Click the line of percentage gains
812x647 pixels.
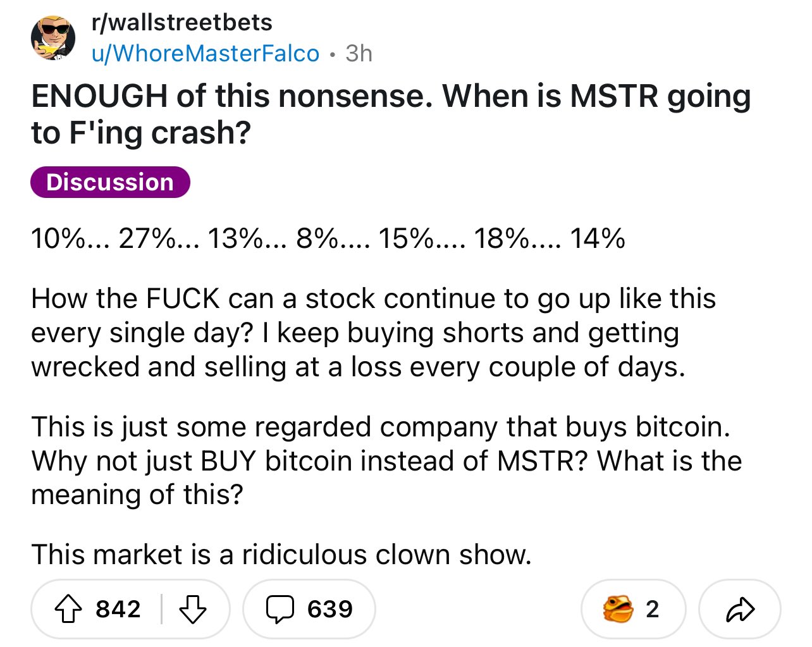[328, 239]
